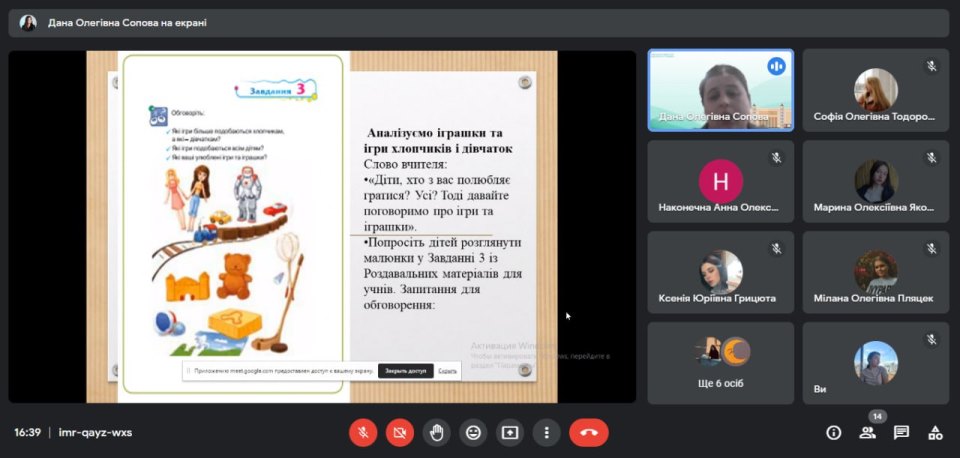Open the Ще 6 осіб tile

coord(721,363)
